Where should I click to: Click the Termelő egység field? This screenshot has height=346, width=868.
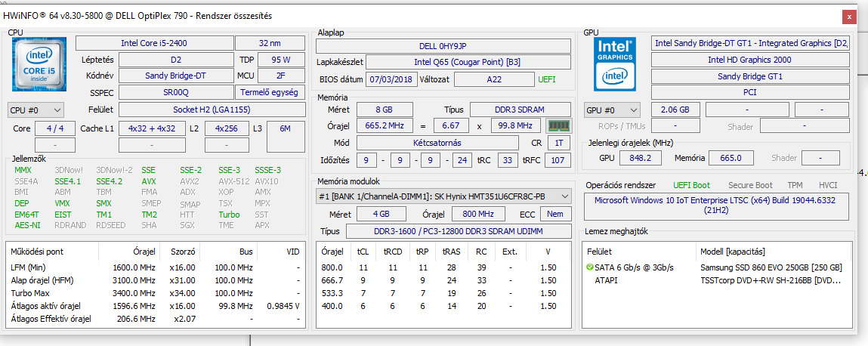270,92
